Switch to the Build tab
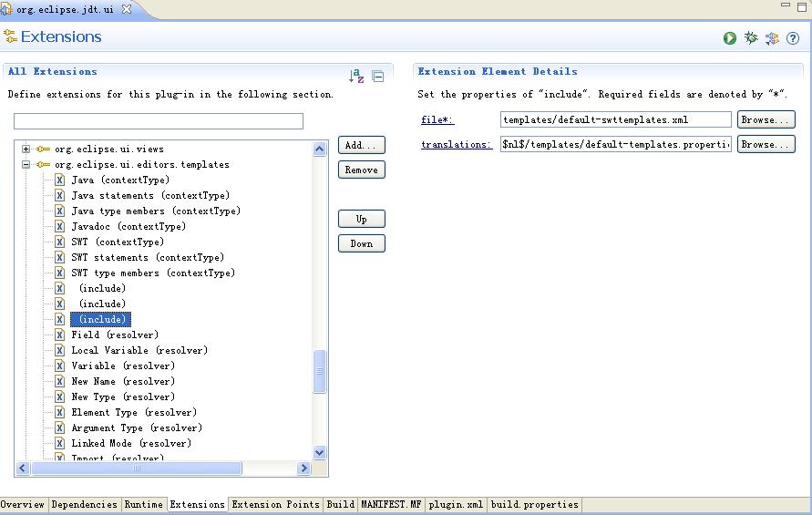 (x=340, y=505)
